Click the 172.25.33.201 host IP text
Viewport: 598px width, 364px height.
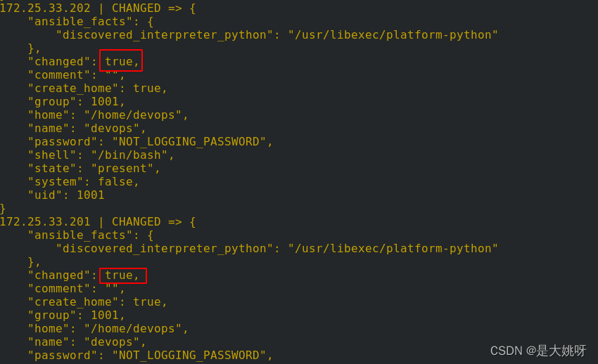pos(45,221)
